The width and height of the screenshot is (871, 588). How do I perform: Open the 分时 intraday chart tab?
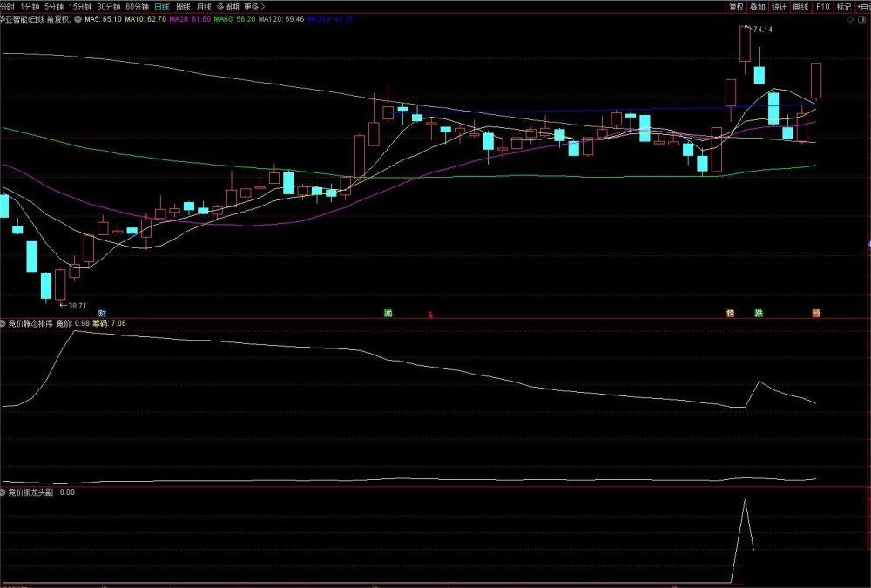point(7,7)
